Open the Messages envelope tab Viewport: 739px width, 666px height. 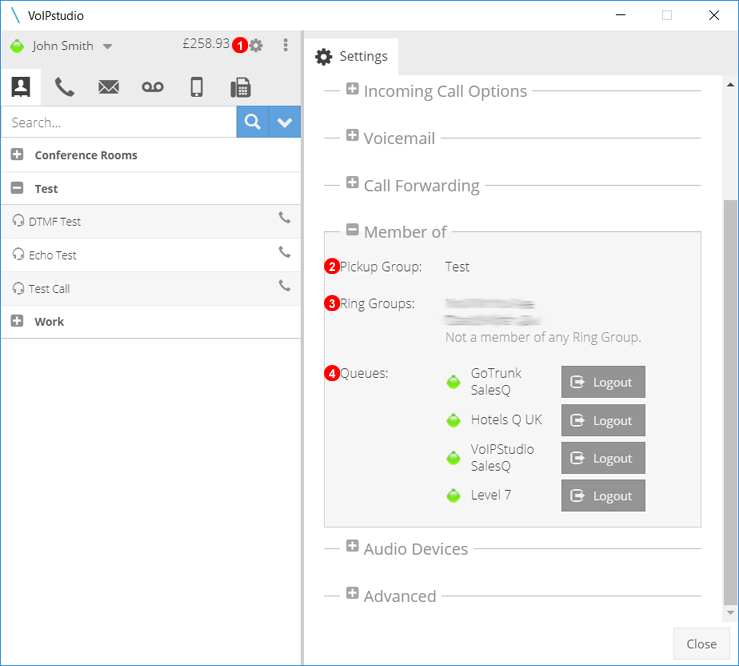pyautogui.click(x=108, y=87)
